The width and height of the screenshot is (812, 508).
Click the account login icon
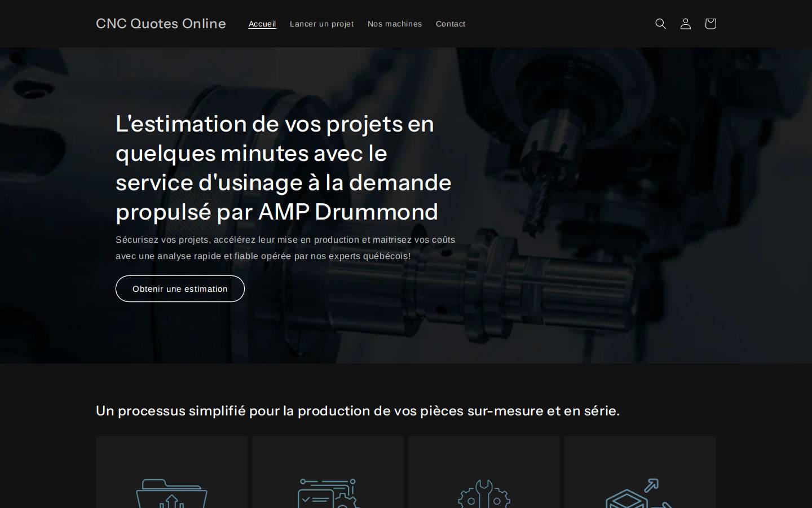(685, 24)
